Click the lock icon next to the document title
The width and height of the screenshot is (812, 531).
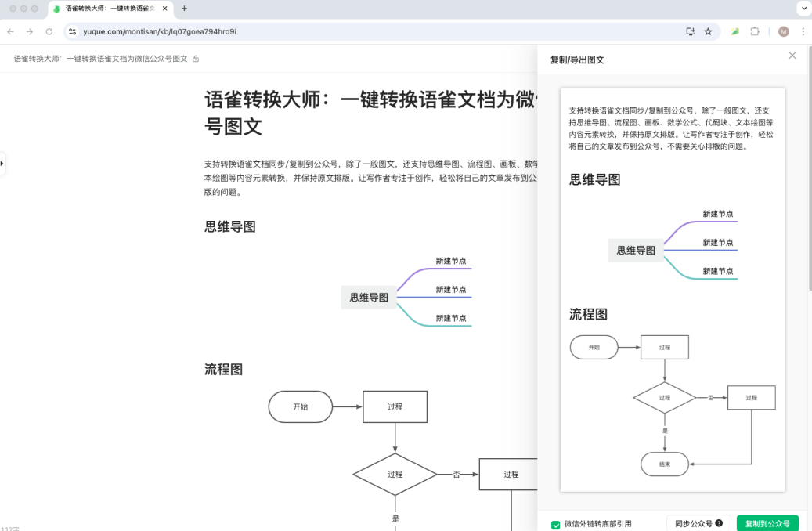[195, 57]
